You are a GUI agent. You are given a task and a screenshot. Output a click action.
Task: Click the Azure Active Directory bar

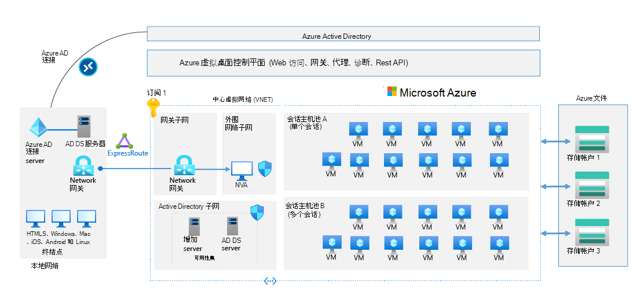pyautogui.click(x=343, y=34)
